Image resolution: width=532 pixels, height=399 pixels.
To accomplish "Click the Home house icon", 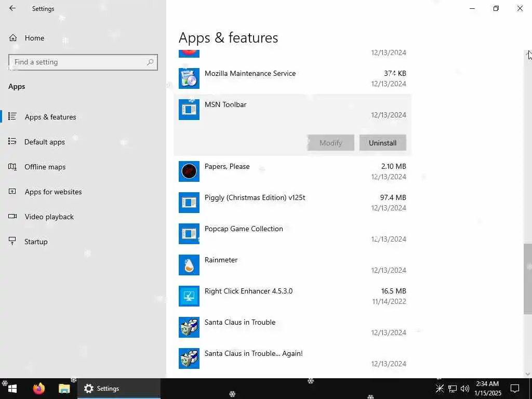I will [x=13, y=38].
